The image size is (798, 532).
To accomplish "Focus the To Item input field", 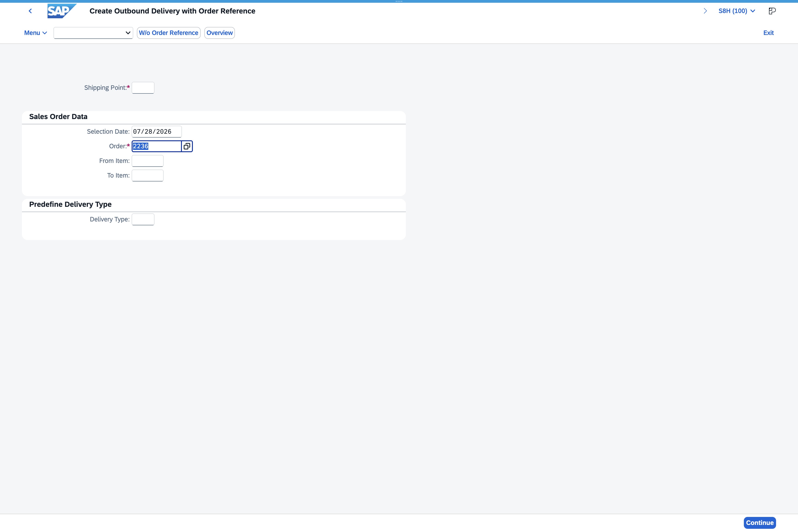I will coord(148,176).
